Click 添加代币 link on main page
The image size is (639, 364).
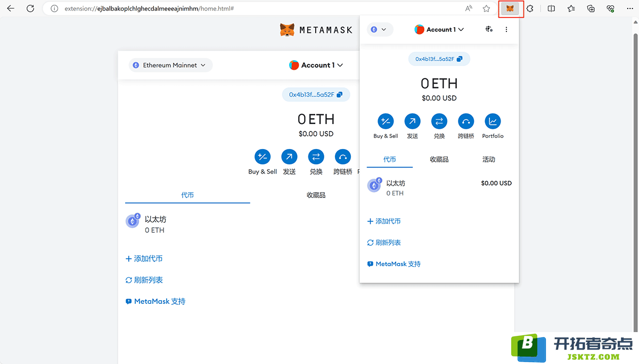coord(144,259)
